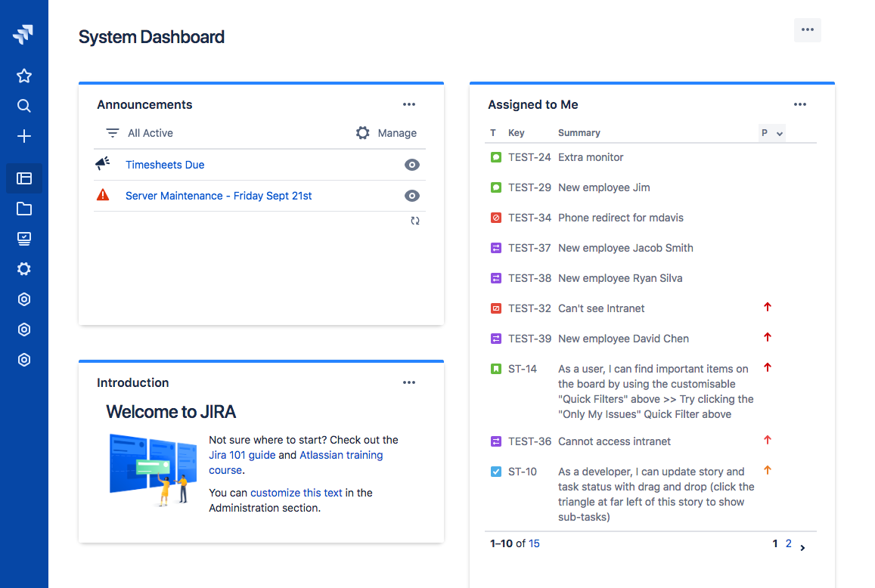Open the Assigned to Me gadget options menu
The height and width of the screenshot is (588, 875).
coord(800,104)
